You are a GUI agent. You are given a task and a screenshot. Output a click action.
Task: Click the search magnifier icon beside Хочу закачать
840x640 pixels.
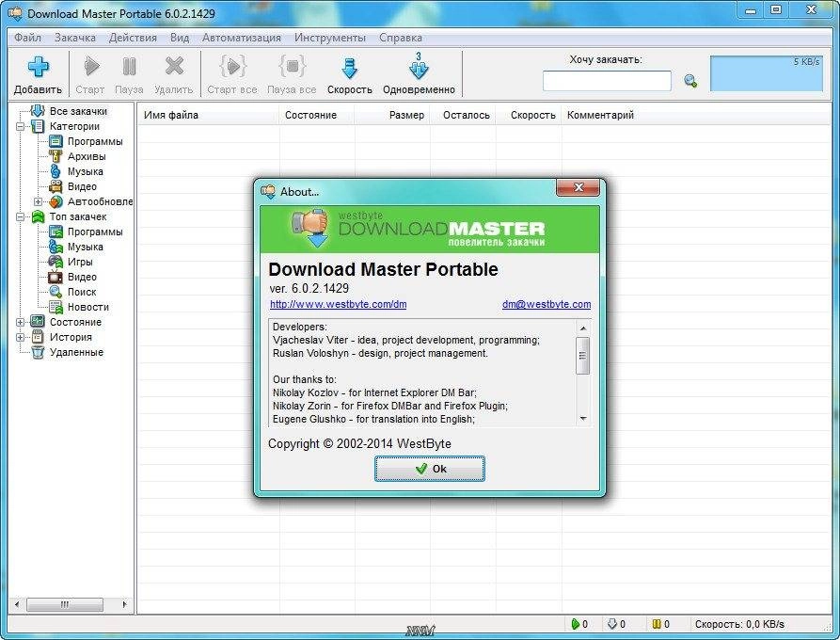(690, 81)
